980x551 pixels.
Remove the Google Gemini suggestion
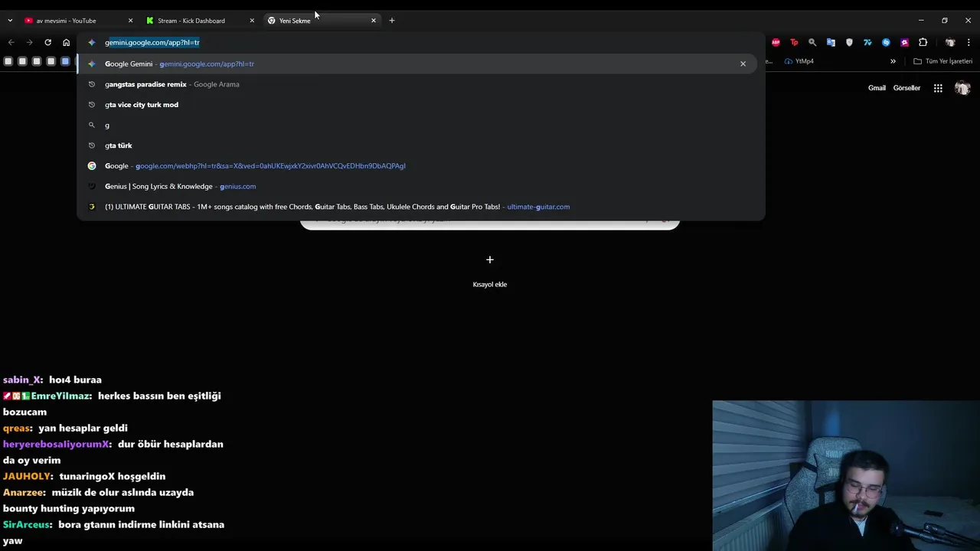[743, 64]
